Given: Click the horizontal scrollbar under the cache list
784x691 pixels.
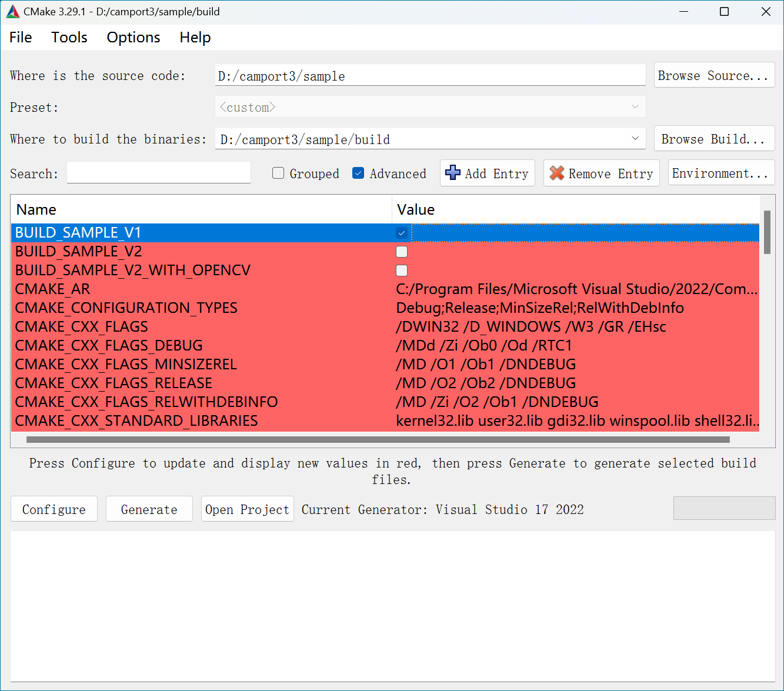Looking at the screenshot, I should (x=378, y=439).
